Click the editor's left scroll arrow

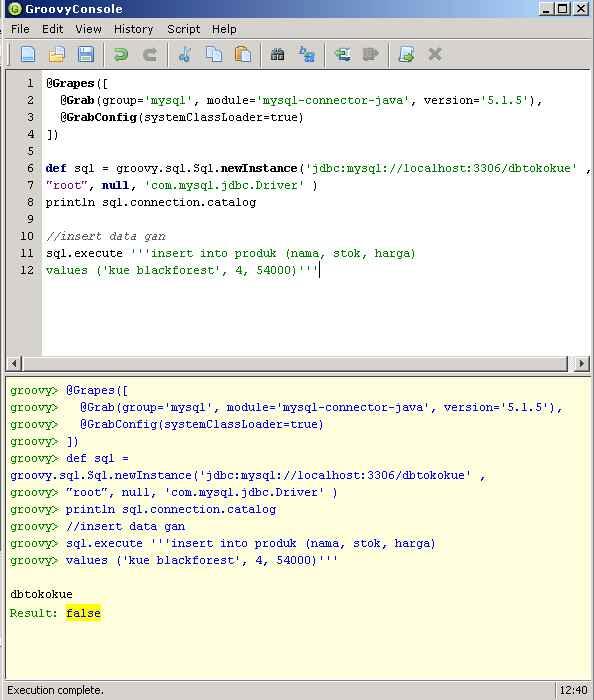click(x=14, y=363)
